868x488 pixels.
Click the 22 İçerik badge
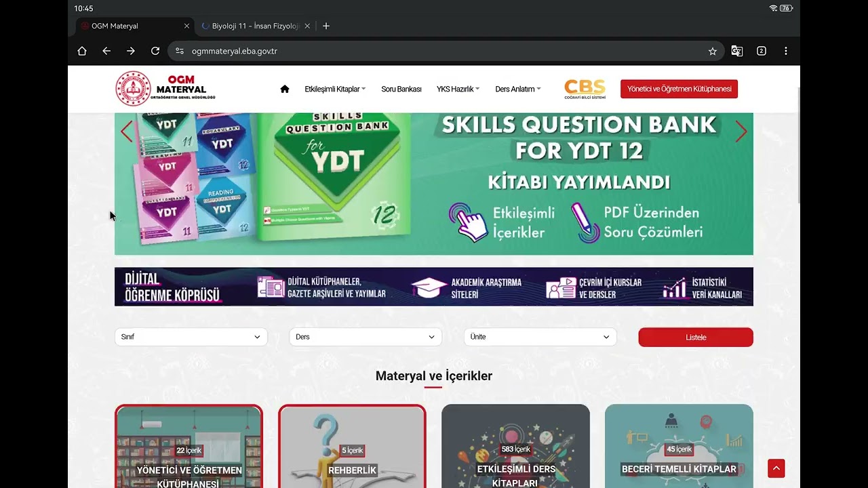[x=189, y=450]
